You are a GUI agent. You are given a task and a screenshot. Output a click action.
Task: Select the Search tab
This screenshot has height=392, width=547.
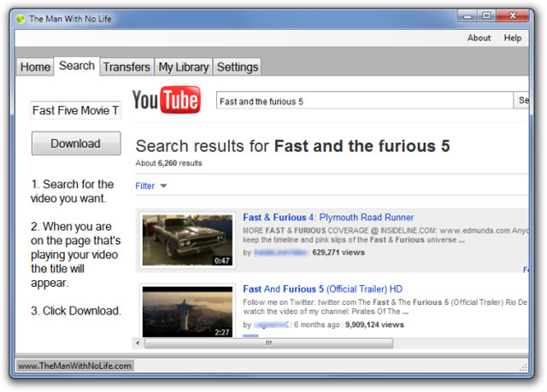[77, 66]
